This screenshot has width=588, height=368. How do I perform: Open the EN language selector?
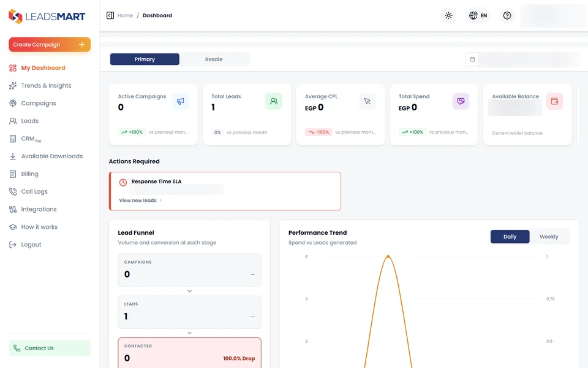point(478,15)
